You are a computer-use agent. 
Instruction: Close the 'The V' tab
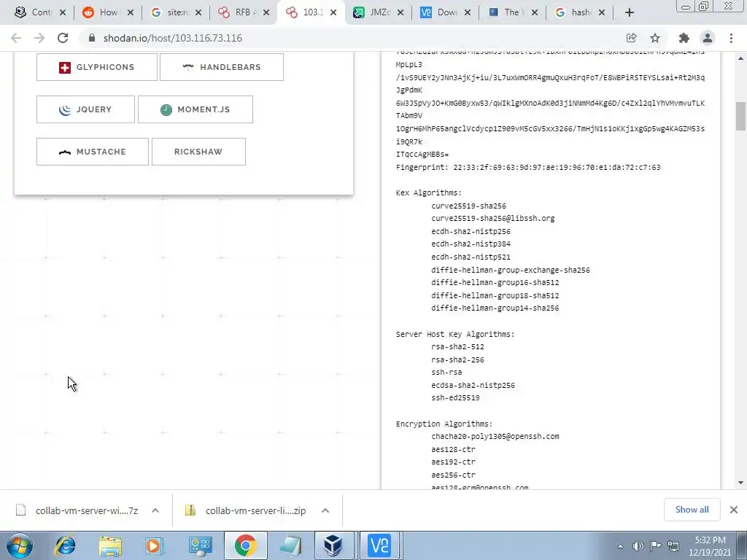click(x=535, y=12)
